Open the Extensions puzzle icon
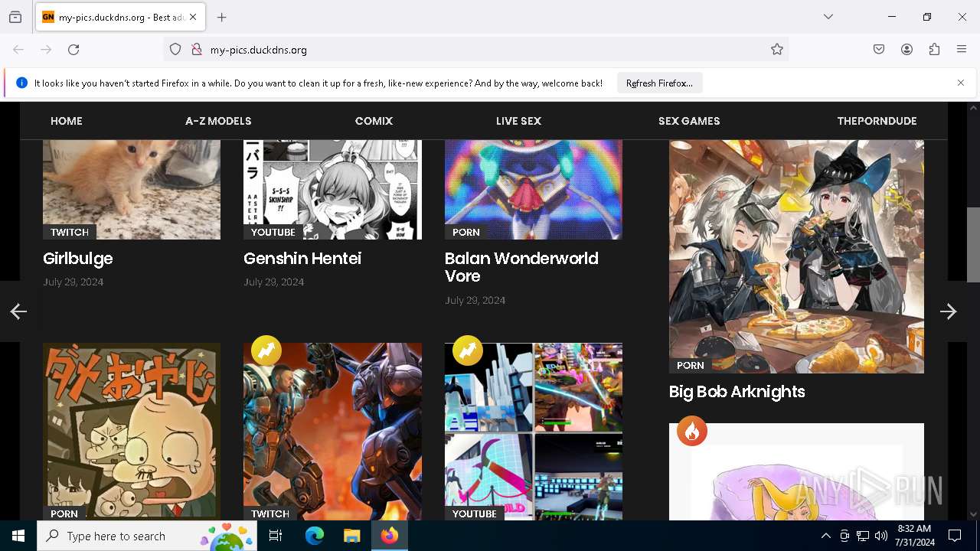 [934, 50]
